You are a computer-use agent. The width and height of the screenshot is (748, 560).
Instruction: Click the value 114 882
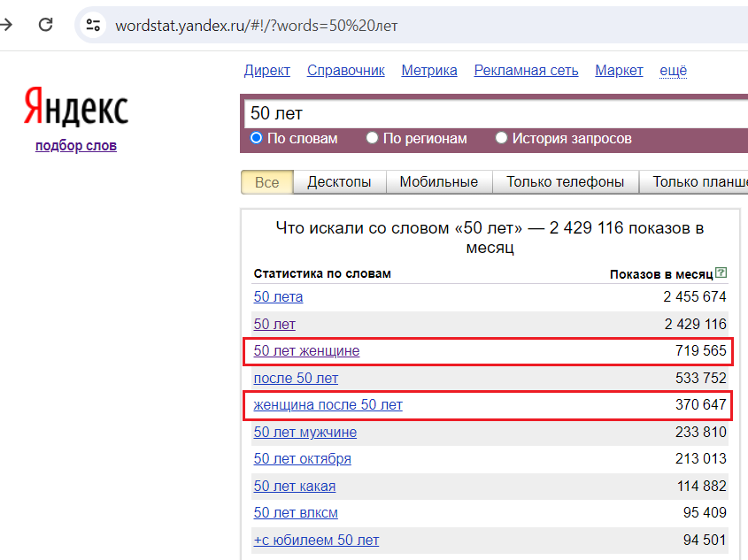click(701, 486)
